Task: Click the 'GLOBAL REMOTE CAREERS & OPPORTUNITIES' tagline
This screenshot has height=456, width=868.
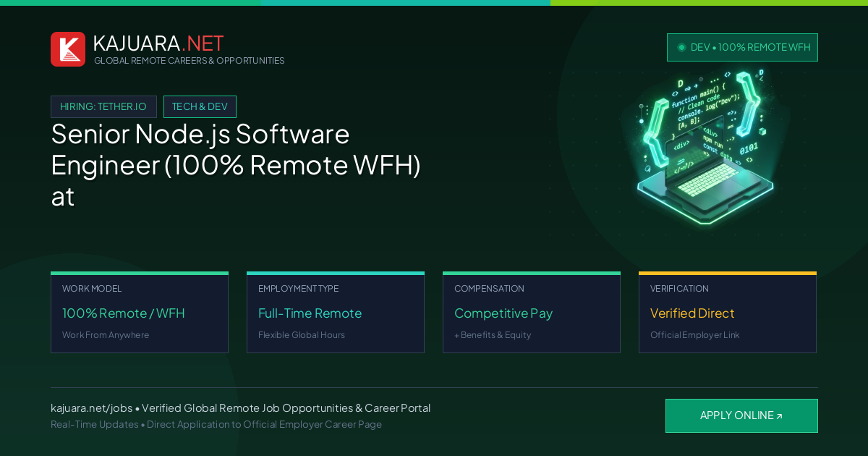Action: [x=190, y=61]
